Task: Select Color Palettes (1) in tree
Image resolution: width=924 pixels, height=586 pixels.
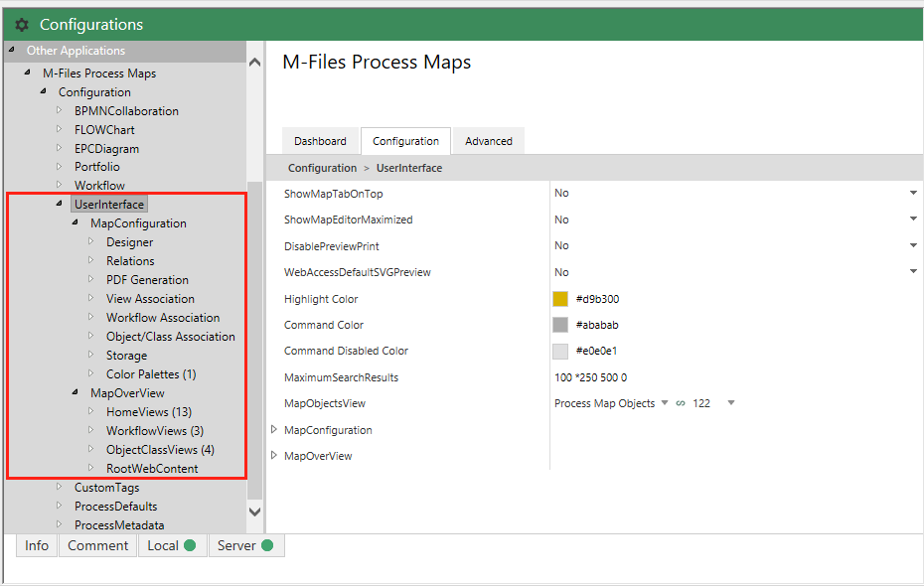Action: point(151,374)
